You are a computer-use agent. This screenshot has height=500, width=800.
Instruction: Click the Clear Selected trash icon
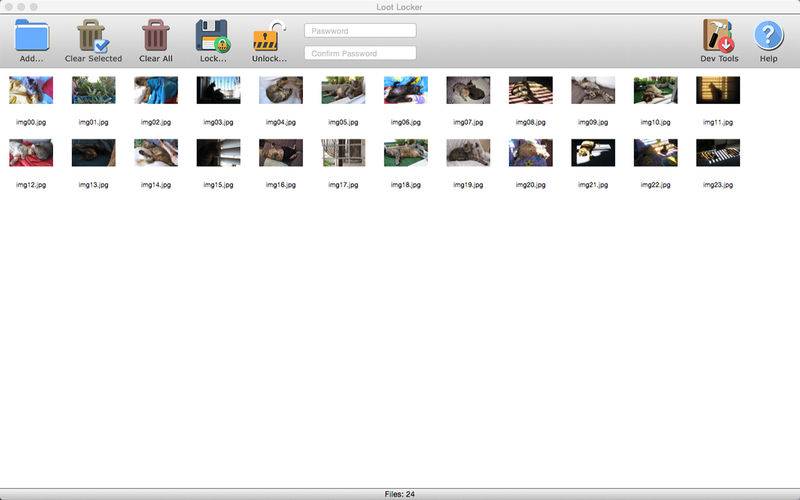[93, 36]
